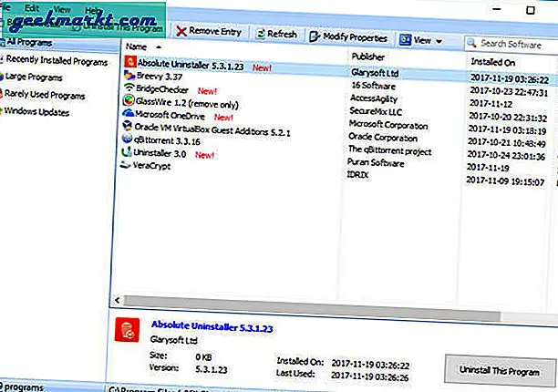
Task: Select All Programs category
Action: [x=29, y=42]
